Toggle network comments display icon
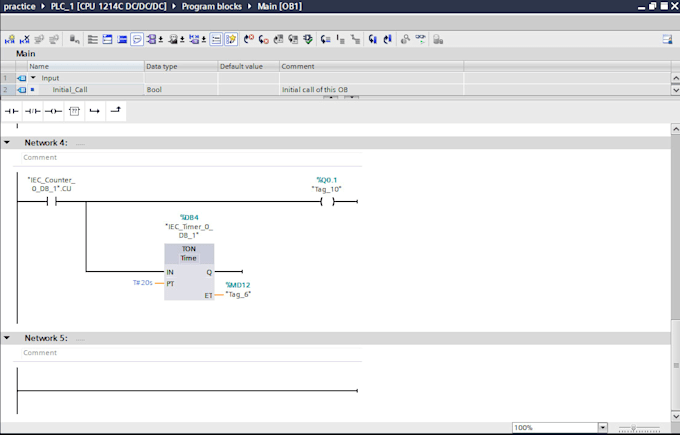 tap(216, 40)
